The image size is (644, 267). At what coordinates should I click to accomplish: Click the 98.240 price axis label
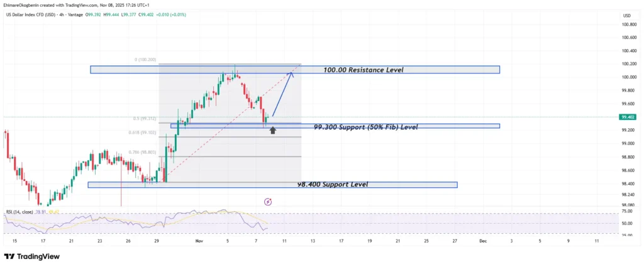(629, 194)
